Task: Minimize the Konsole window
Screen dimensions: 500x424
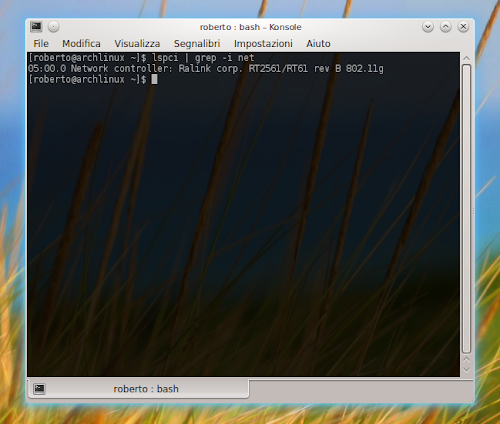Action: (x=428, y=27)
